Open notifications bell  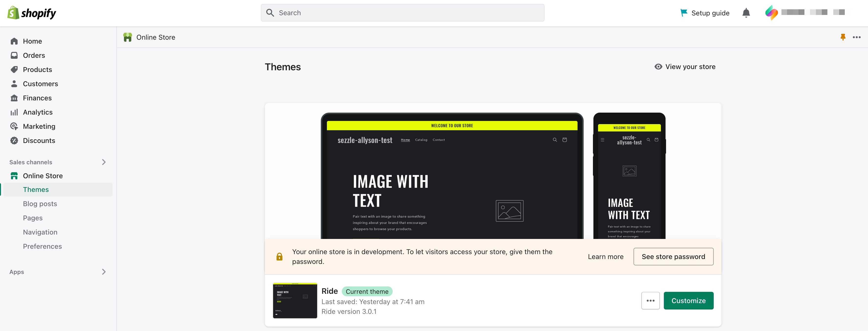[x=746, y=13]
